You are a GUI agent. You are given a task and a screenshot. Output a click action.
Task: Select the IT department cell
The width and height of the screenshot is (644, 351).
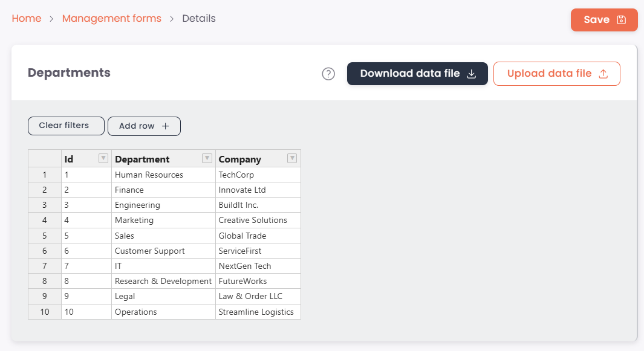tap(163, 266)
